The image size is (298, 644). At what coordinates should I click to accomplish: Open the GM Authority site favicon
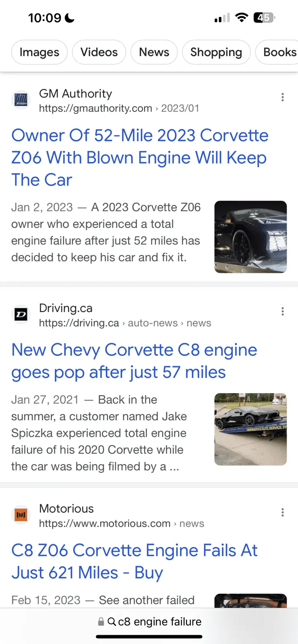[x=21, y=100]
